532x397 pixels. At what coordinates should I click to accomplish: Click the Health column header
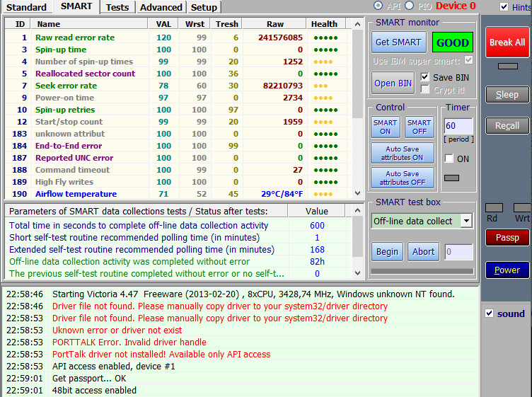[x=326, y=24]
